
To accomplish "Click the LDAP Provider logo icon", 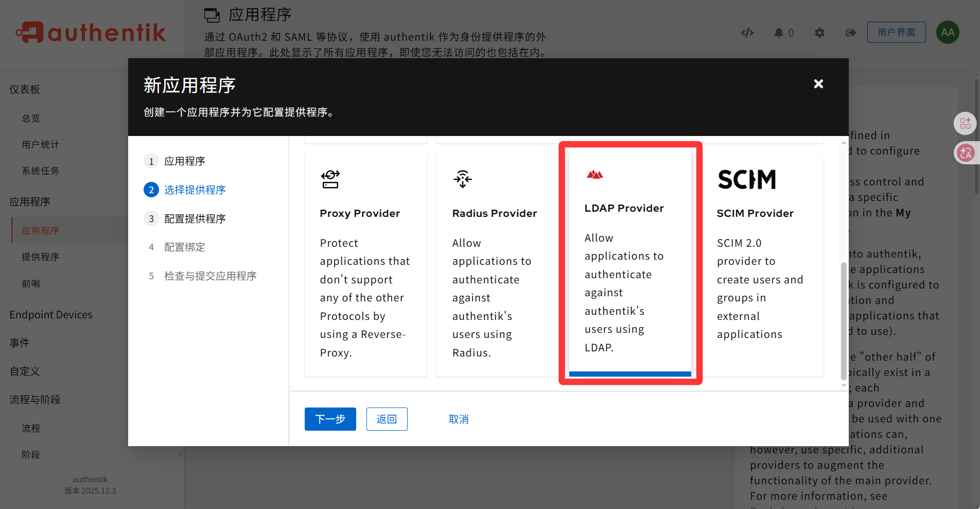I will pyautogui.click(x=594, y=175).
